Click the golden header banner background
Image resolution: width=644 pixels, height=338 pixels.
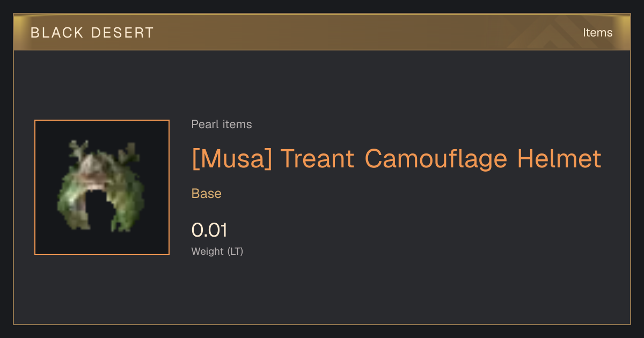(x=322, y=33)
